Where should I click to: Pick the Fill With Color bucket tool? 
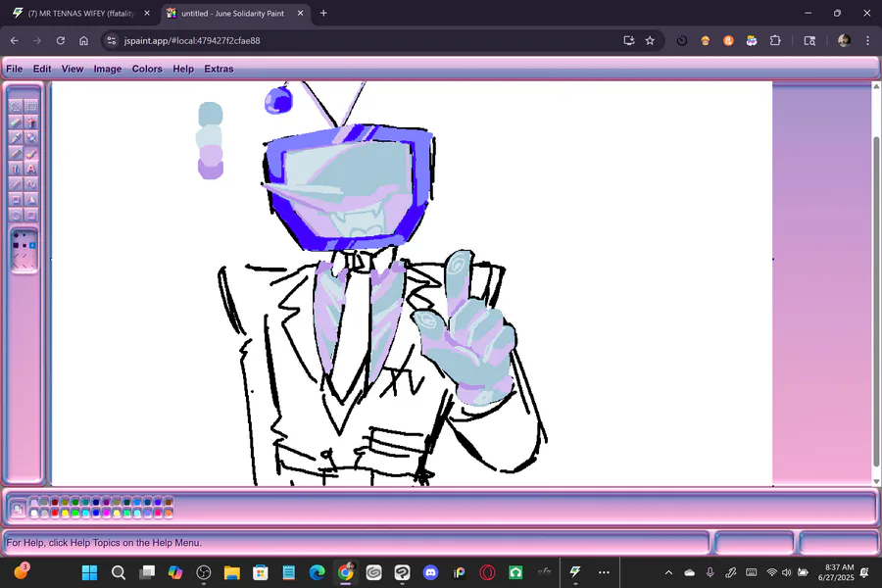coord(31,122)
